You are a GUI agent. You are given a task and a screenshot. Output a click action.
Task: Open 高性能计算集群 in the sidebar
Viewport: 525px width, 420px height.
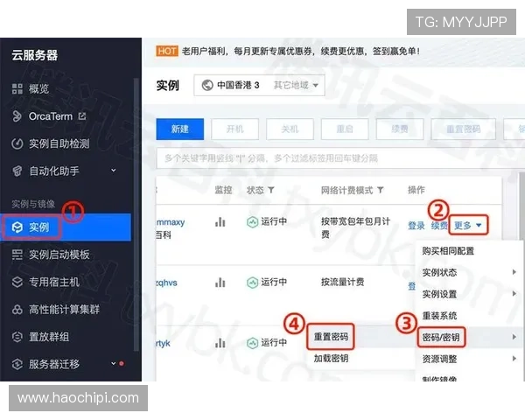(66, 310)
